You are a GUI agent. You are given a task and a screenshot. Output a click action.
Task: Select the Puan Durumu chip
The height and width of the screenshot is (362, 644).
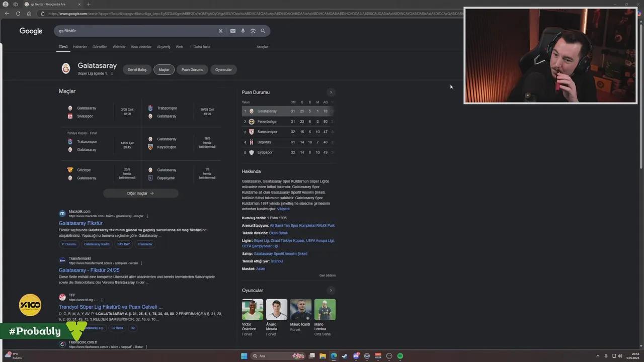click(192, 70)
